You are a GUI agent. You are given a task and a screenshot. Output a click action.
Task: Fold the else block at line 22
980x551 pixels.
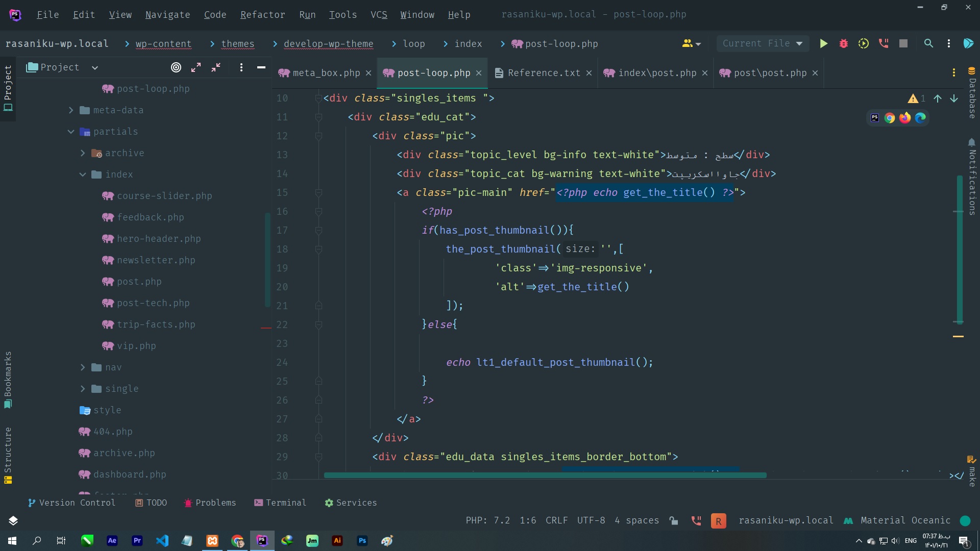(318, 325)
